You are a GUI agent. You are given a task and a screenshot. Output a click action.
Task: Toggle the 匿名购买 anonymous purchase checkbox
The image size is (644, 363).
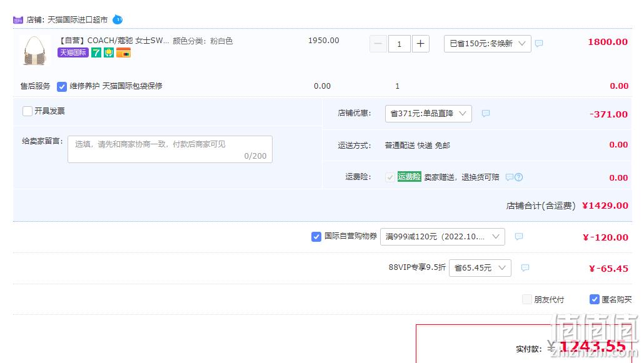tap(594, 299)
